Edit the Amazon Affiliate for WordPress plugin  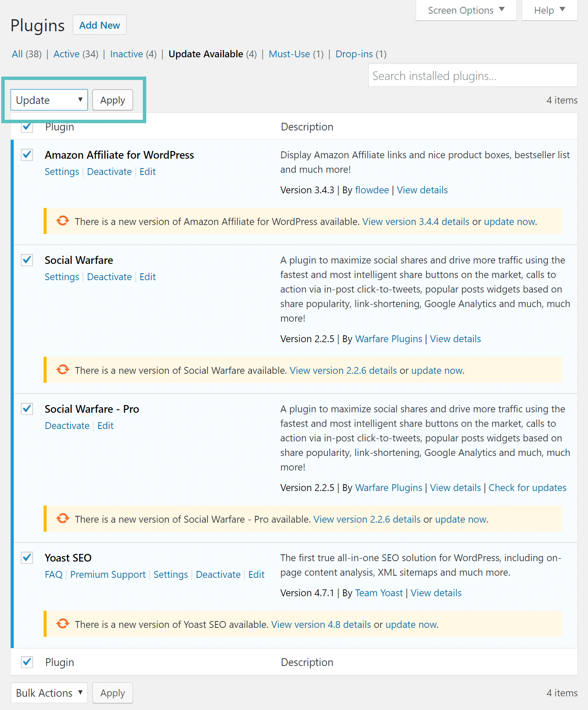(x=148, y=172)
